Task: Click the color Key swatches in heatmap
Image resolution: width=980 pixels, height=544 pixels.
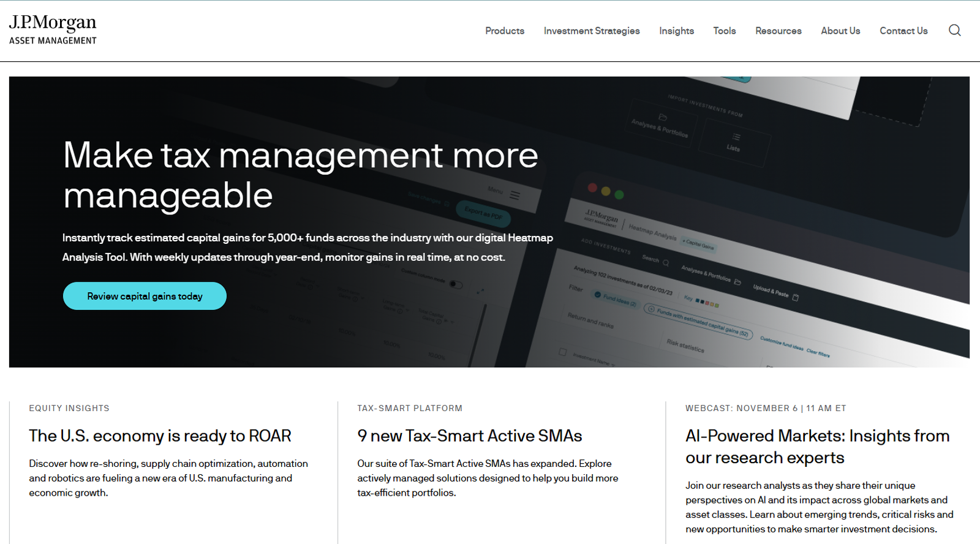Action: pos(707,303)
